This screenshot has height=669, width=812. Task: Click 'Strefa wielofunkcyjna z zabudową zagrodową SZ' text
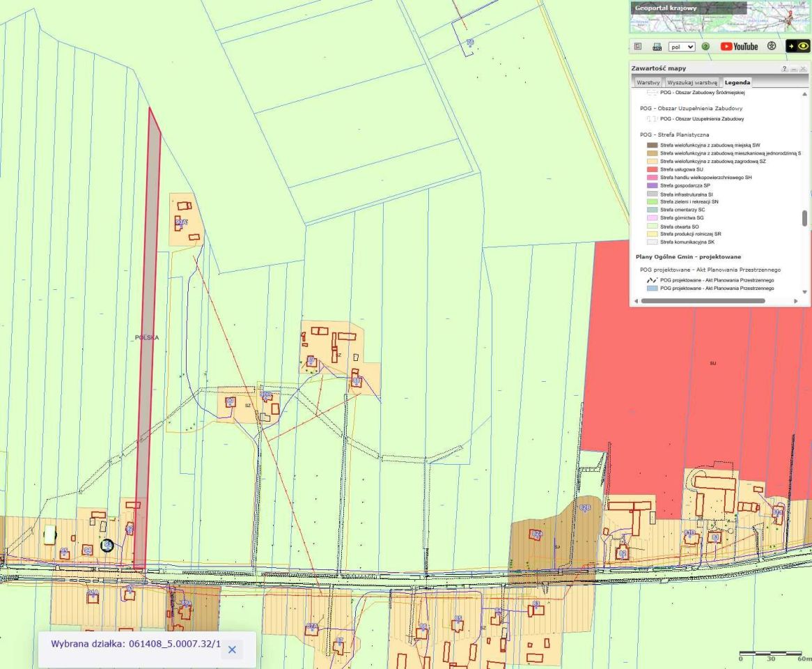(712, 161)
